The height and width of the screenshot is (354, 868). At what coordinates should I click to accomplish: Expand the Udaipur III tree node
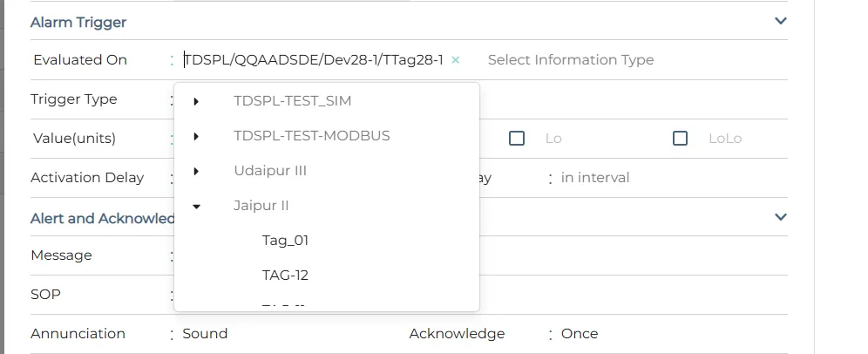pos(197,171)
